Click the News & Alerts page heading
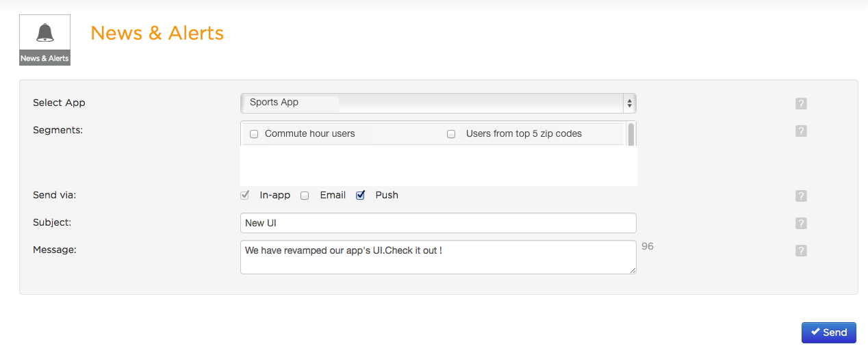 [157, 33]
